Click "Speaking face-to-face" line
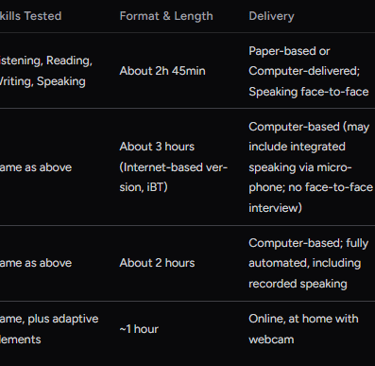Viewport: 375px width, 366px height. coord(308,92)
